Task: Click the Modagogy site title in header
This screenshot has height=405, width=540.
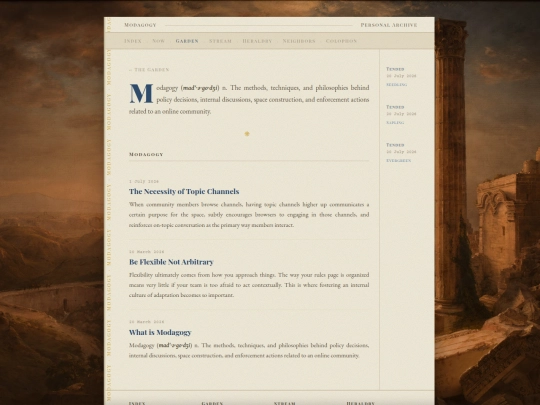Action: pyautogui.click(x=140, y=25)
